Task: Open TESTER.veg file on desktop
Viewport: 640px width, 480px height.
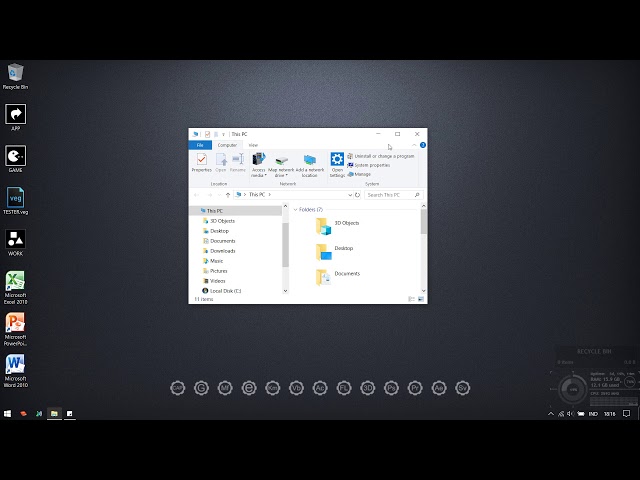Action: click(16, 201)
